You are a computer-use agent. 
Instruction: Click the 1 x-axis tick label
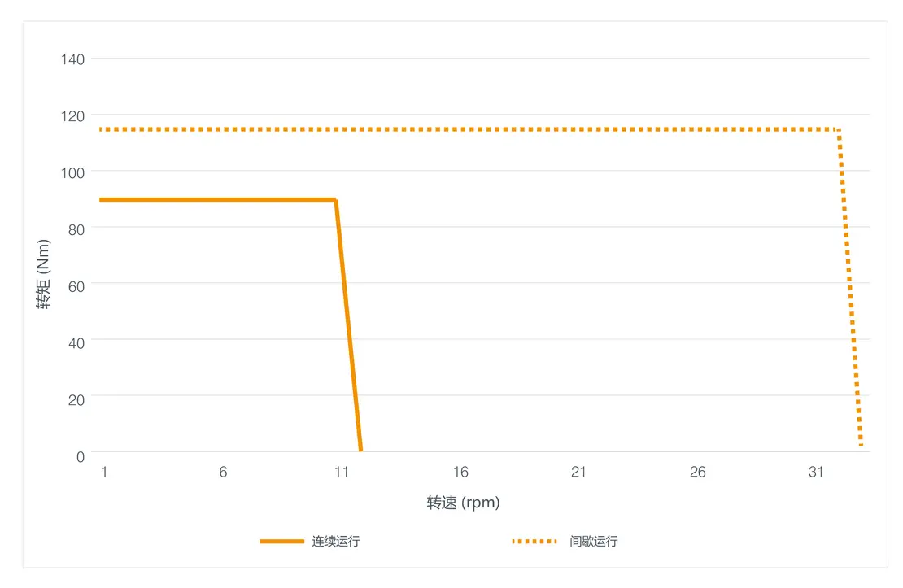pyautogui.click(x=104, y=473)
